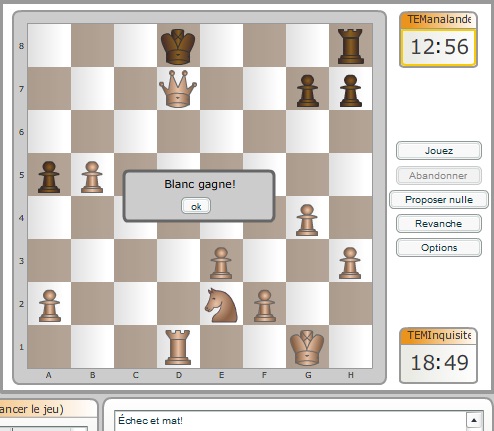Click the black pawn on G7
494x431 pixels.
click(308, 91)
